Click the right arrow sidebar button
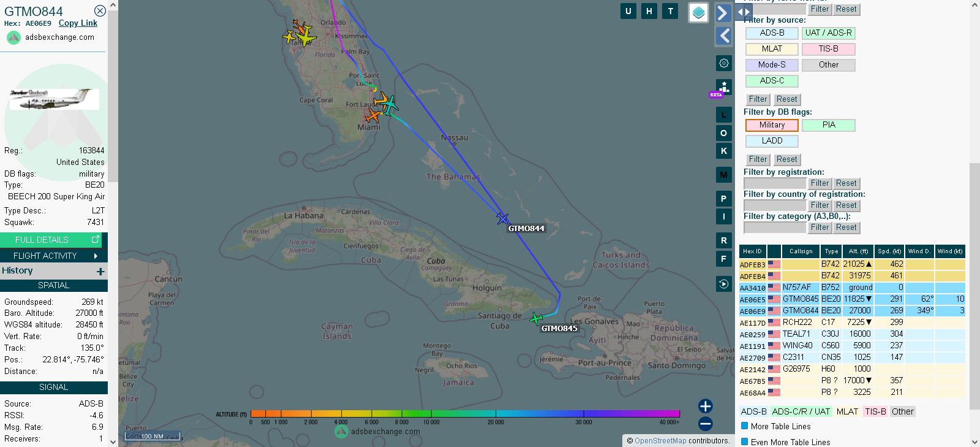Image resolution: width=980 pixels, height=447 pixels. tap(723, 13)
